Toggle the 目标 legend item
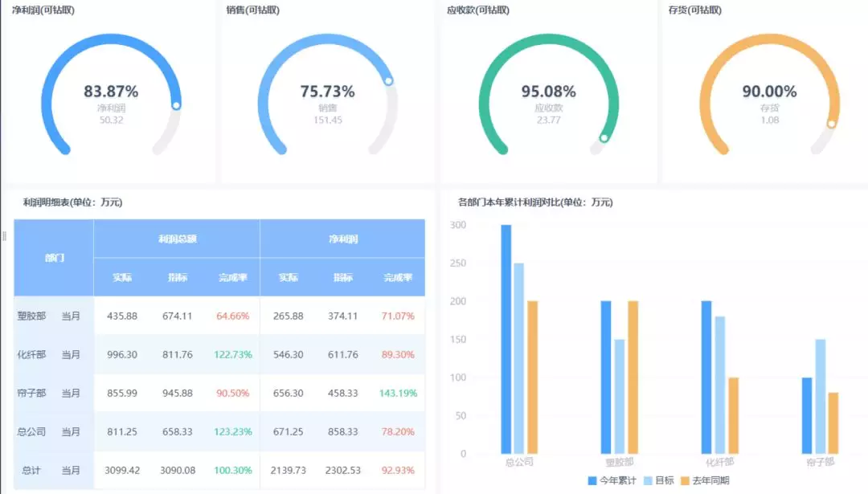 click(659, 480)
